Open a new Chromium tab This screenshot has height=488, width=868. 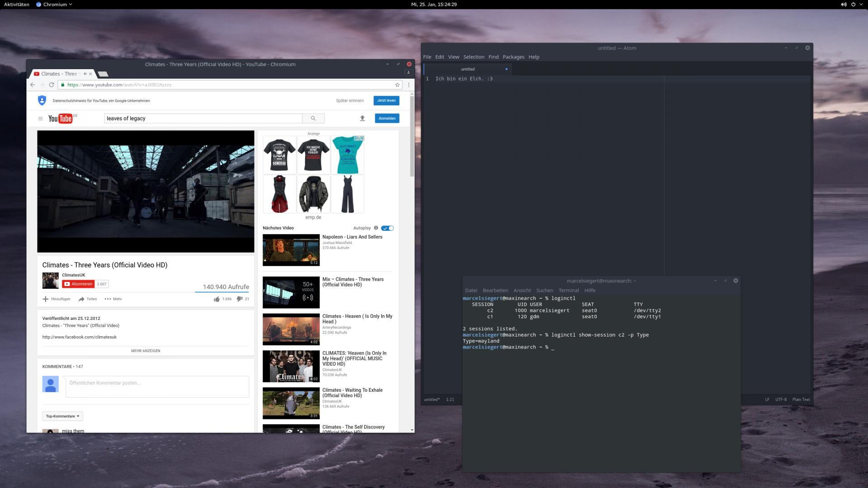tap(103, 74)
